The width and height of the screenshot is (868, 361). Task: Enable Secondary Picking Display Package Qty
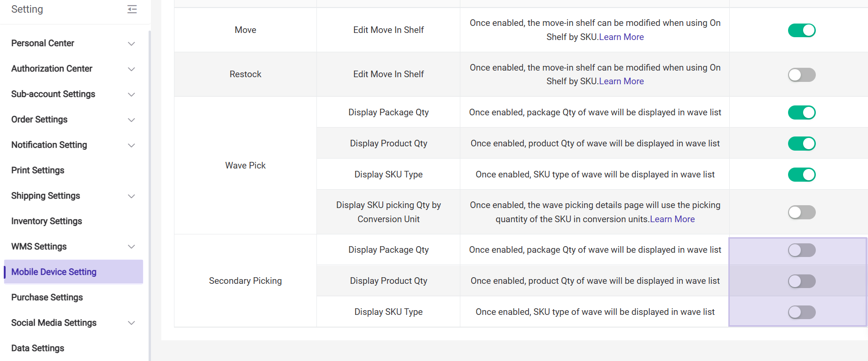coord(802,250)
